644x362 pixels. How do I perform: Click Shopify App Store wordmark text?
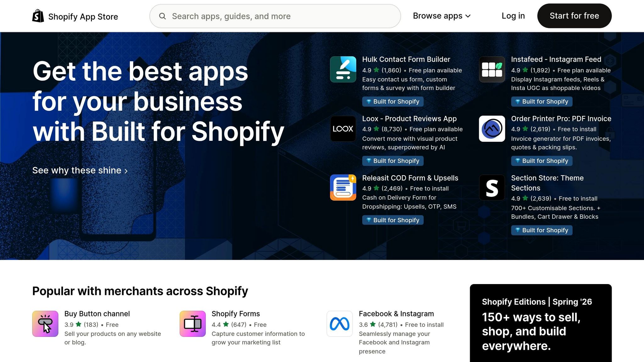(83, 17)
